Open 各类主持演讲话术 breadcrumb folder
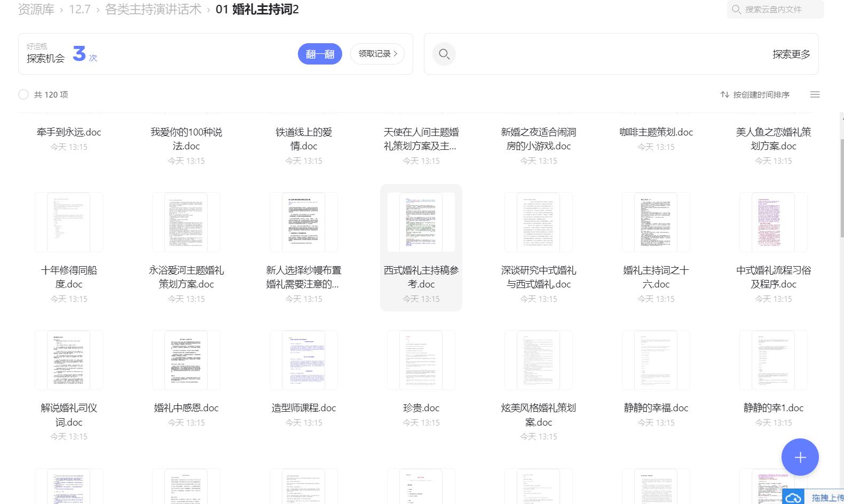 (x=153, y=10)
